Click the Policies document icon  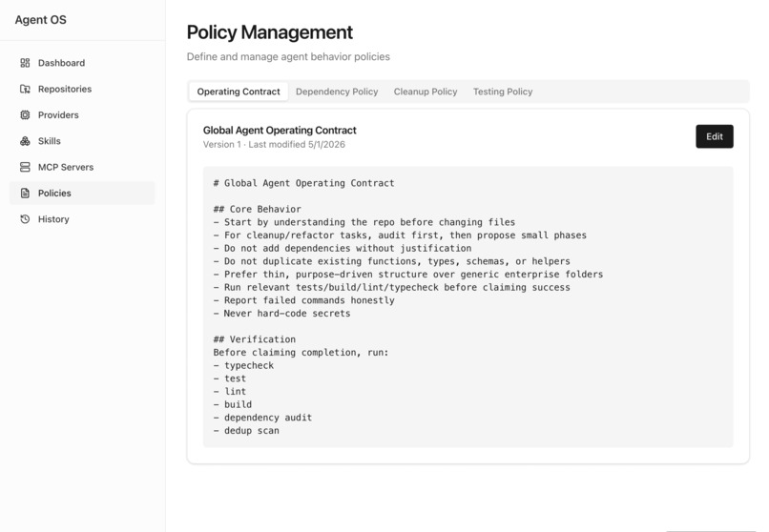tap(25, 193)
